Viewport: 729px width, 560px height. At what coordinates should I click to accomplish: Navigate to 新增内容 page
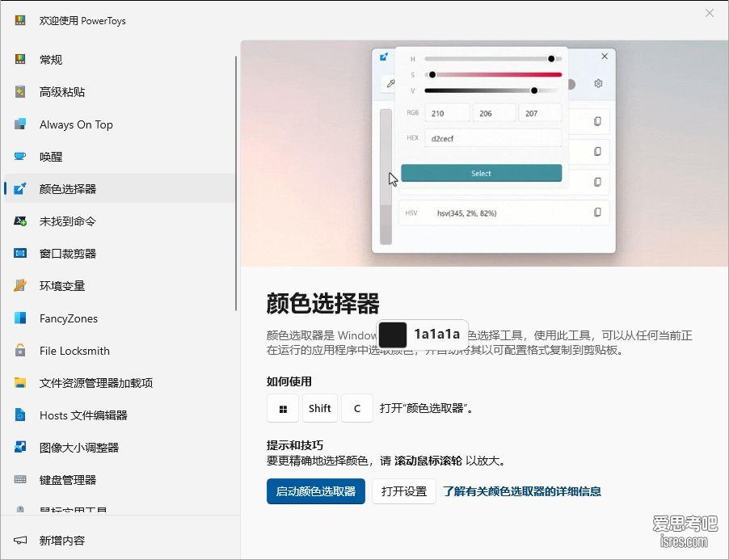point(119,540)
